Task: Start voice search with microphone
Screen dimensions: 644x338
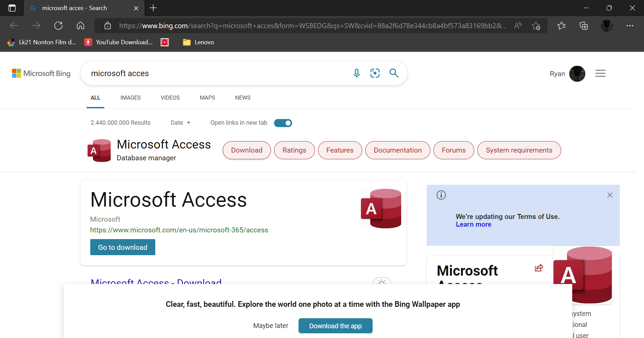Action: click(x=357, y=73)
